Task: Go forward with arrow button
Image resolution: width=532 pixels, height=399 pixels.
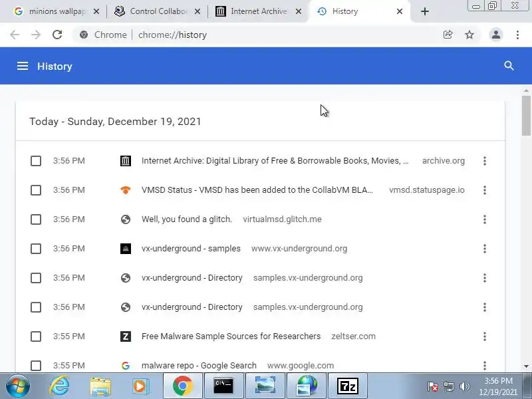Action: (x=36, y=35)
